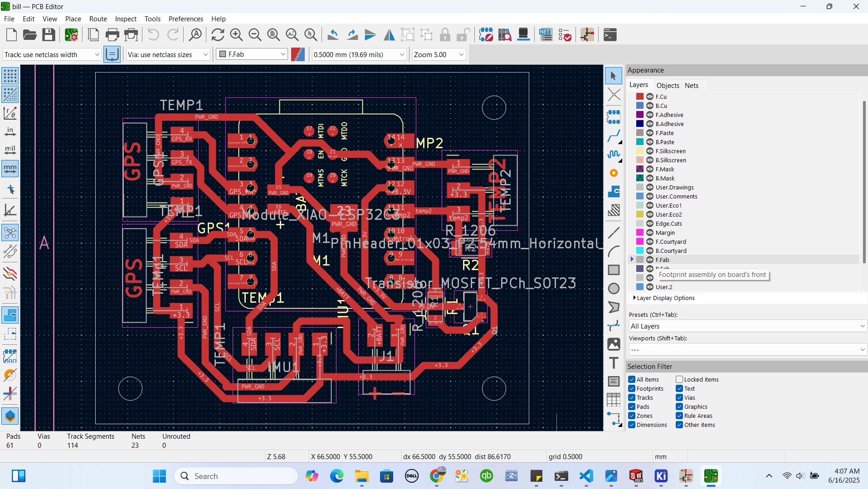Viewport: 868px width, 489px height.
Task: Open the Scripting console
Action: click(x=610, y=35)
